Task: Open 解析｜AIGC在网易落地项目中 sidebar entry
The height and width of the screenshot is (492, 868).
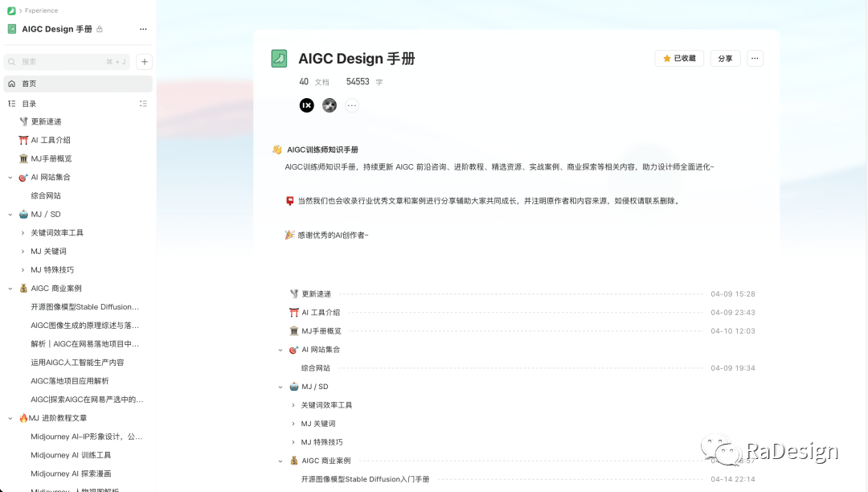Action: pyautogui.click(x=84, y=344)
